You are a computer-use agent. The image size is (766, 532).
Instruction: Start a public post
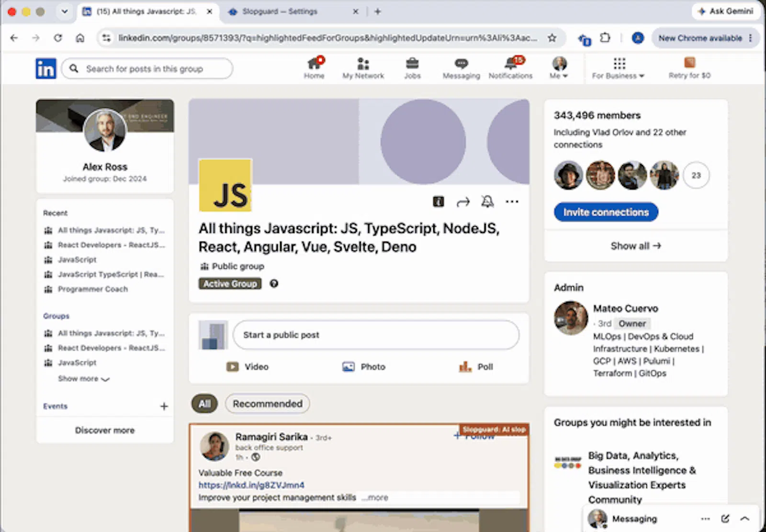[x=376, y=335]
